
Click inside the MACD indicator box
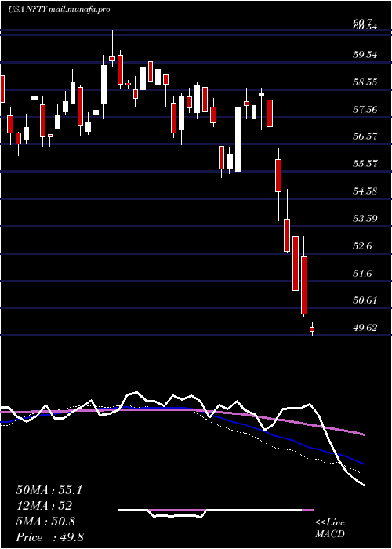(216, 510)
